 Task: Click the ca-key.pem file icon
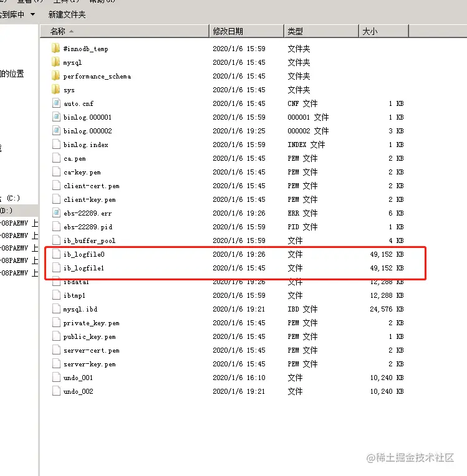pos(56,172)
